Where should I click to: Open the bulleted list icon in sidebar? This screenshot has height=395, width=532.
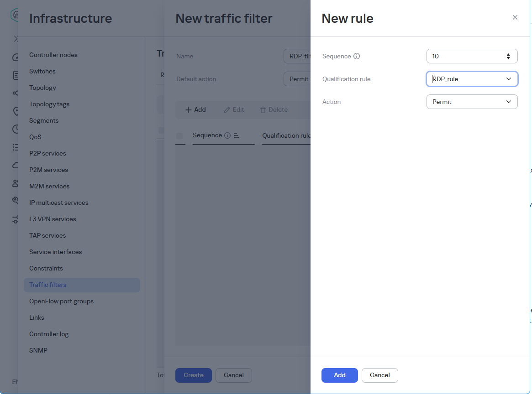coord(16,147)
